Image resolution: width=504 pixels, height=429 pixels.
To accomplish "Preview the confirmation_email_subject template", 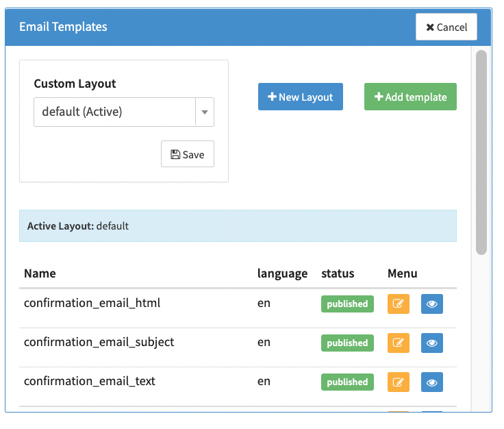I will (x=431, y=343).
